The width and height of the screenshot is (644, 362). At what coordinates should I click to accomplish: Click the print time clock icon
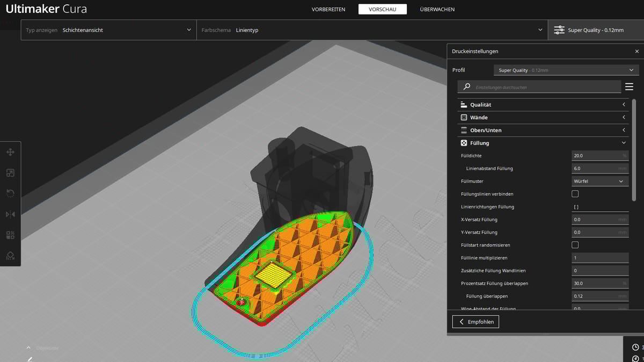635,347
